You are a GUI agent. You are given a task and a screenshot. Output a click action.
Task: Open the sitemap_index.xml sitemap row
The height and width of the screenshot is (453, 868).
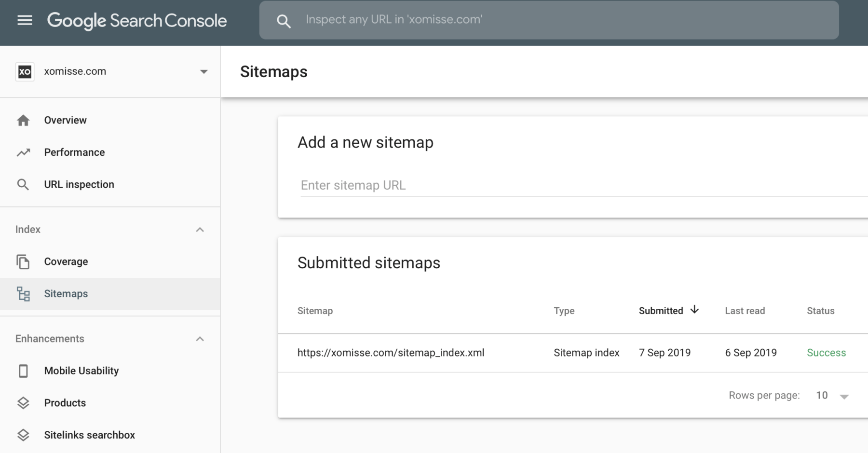tap(391, 353)
